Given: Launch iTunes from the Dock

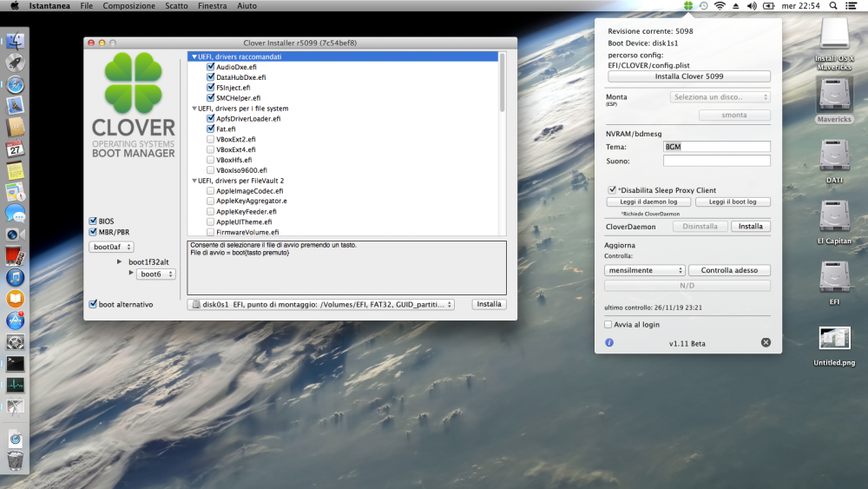Looking at the screenshot, I should [x=15, y=277].
